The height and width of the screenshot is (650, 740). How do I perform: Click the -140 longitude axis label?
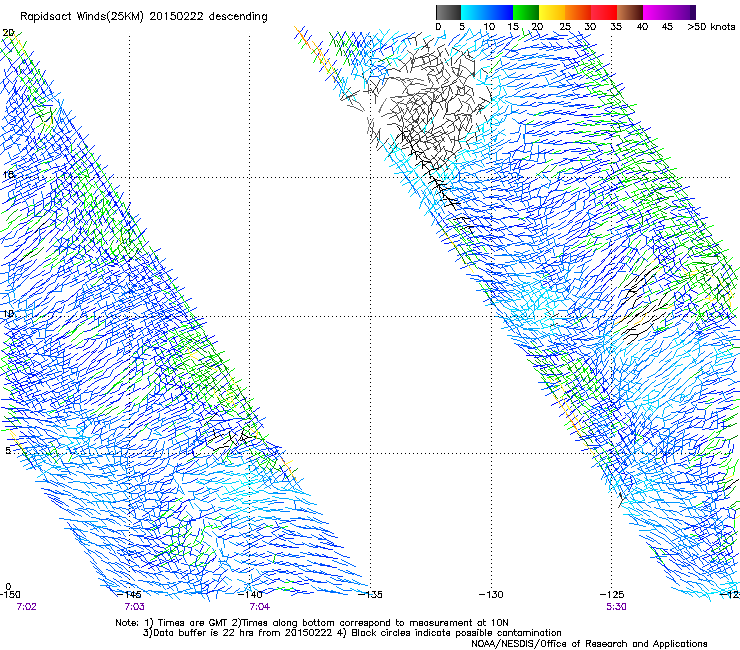tap(250, 595)
